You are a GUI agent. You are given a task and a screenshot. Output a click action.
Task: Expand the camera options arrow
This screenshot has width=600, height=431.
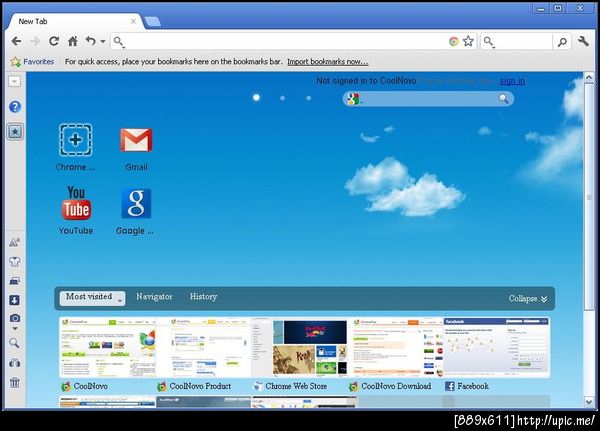tap(15, 329)
